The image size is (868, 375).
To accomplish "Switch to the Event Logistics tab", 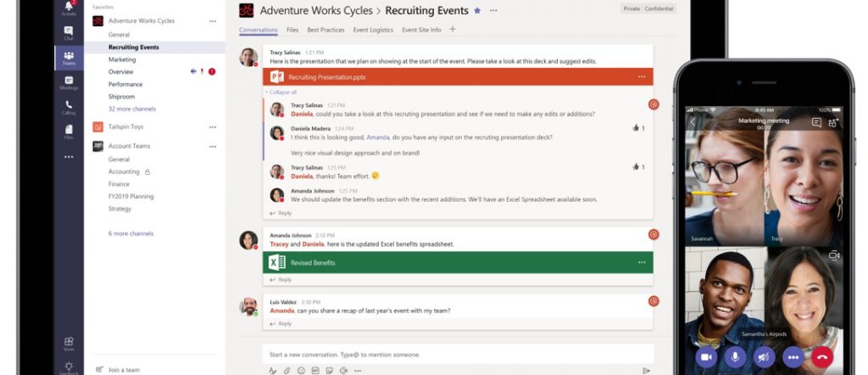I will 373,30.
